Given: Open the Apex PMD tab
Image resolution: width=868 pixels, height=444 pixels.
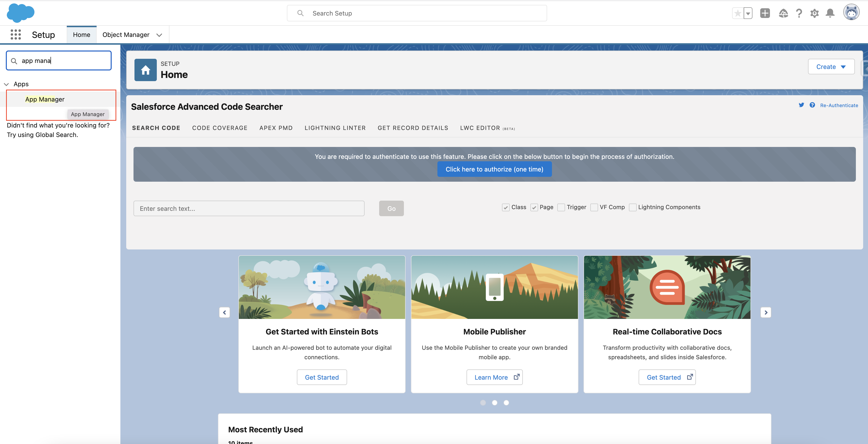Looking at the screenshot, I should (276, 128).
